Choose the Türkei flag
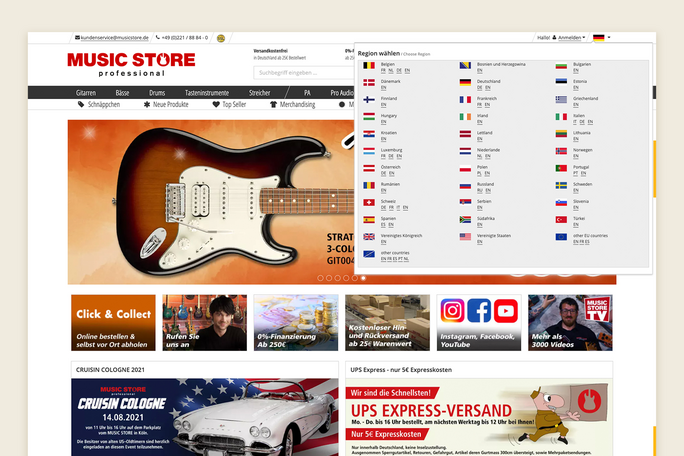Screen dimensions: 684x456 click(x=561, y=219)
